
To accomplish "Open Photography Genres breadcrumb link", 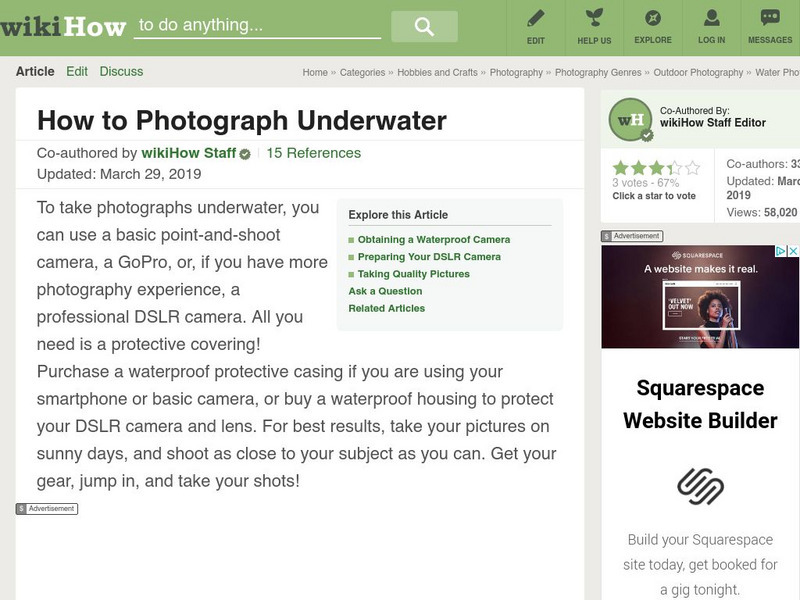I will [598, 72].
